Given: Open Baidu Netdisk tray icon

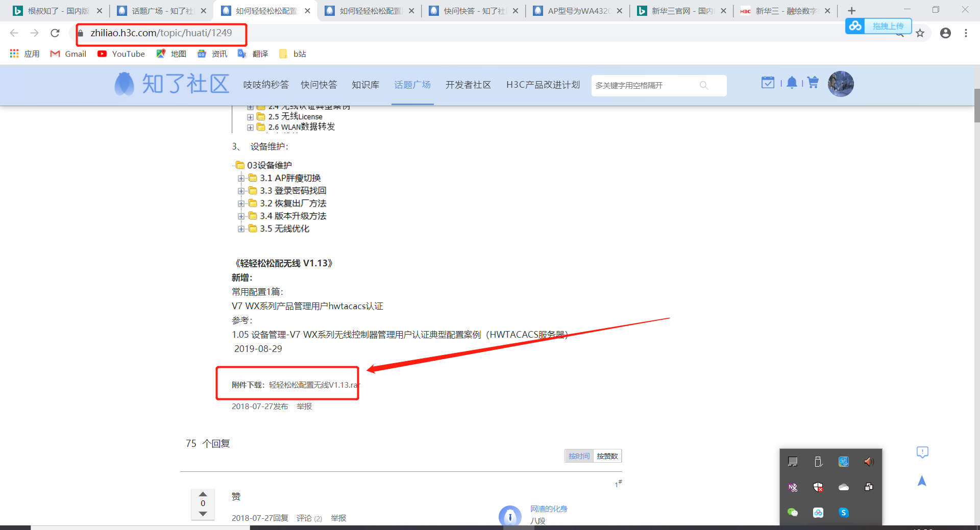Looking at the screenshot, I should tap(818, 513).
